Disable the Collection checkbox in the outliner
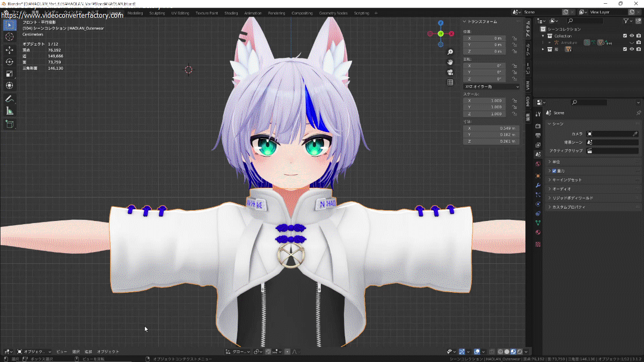 (x=625, y=35)
